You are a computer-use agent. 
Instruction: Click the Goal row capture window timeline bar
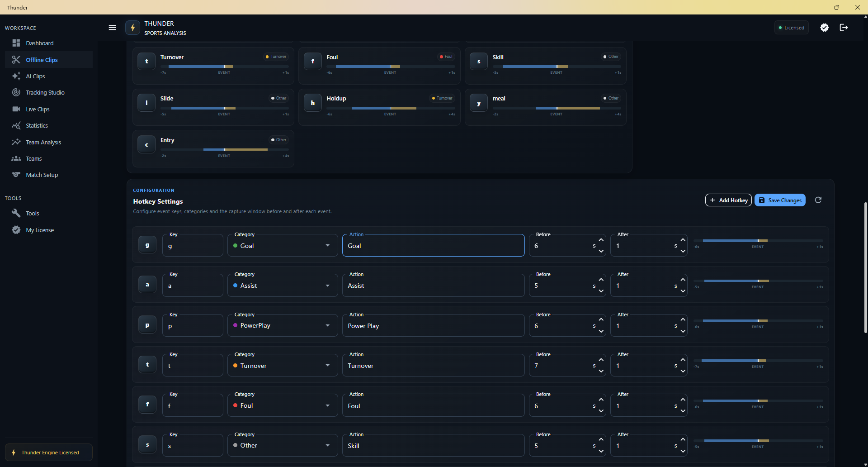pyautogui.click(x=758, y=241)
